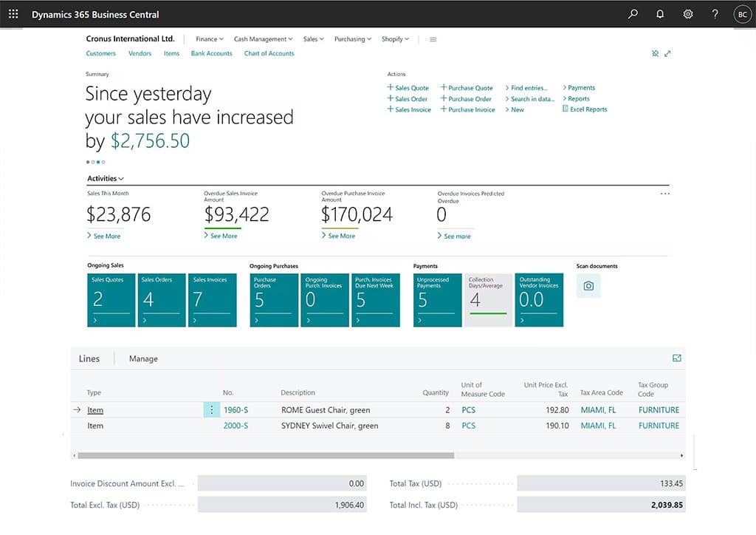Open the Manage menu in Lines
756x535 pixels.
(143, 358)
